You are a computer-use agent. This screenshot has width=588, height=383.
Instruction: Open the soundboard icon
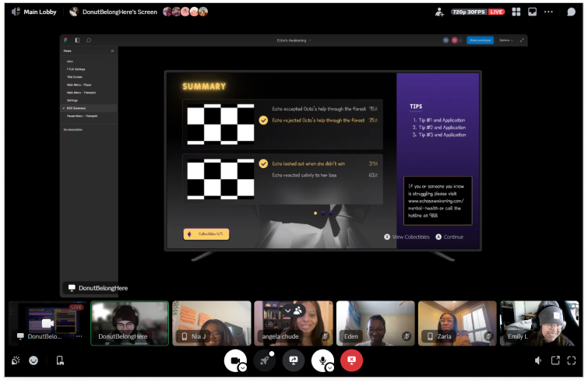[16, 360]
